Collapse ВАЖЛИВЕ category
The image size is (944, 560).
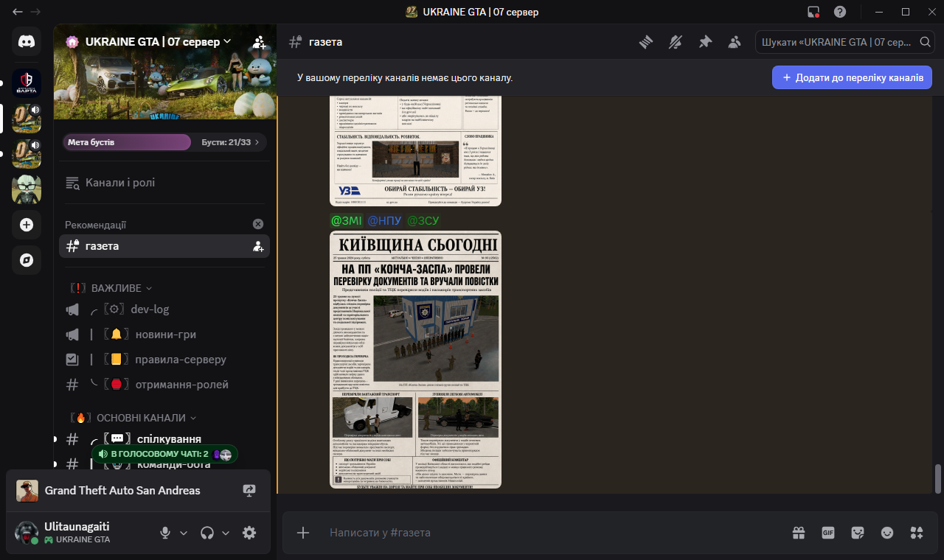coord(111,288)
